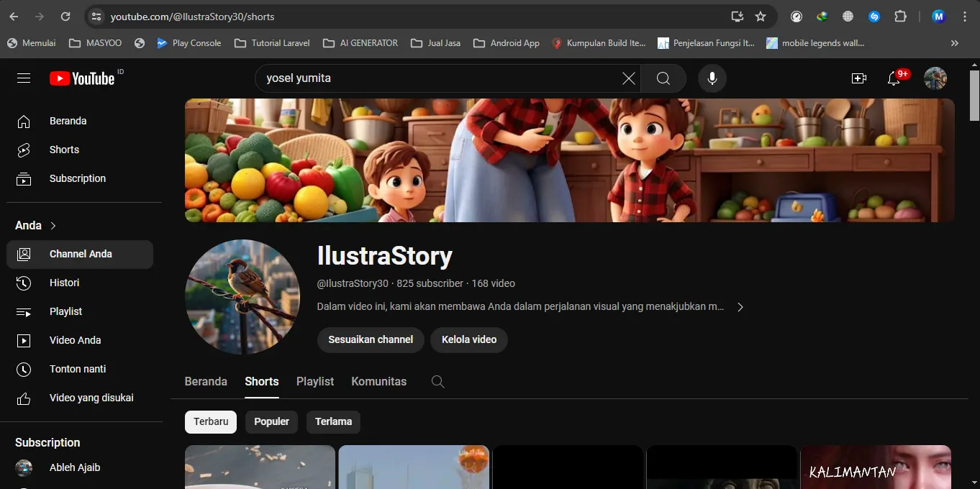Image resolution: width=980 pixels, height=489 pixels.
Task: Expand the Anda section arrow
Action: 53,226
